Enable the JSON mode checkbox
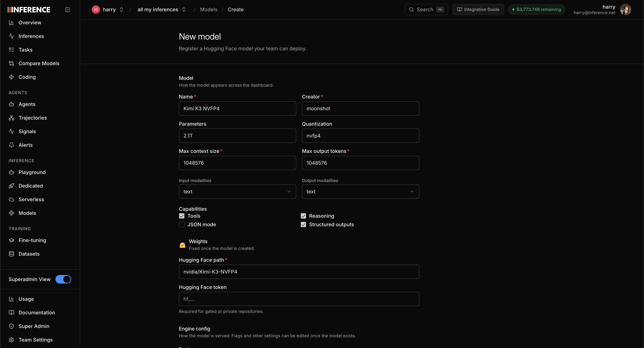Screen dimensions: 644x348 pos(182,224)
